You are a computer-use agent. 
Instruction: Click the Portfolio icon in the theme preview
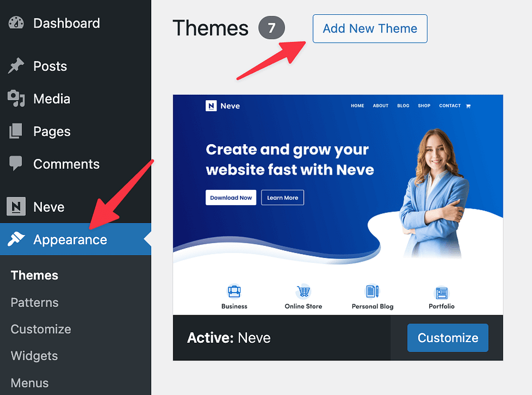441,293
